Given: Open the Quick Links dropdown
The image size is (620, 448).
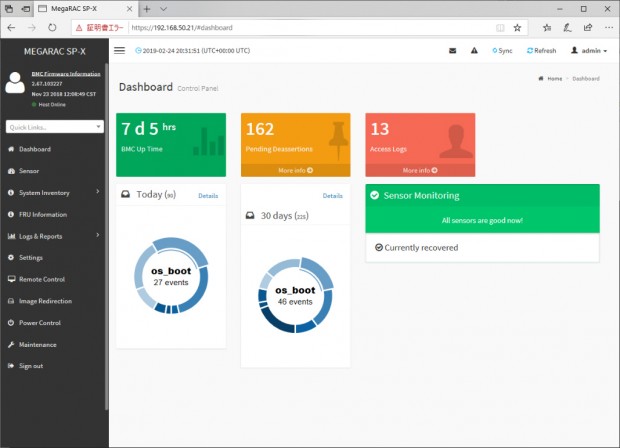Looking at the screenshot, I should click(x=55, y=127).
